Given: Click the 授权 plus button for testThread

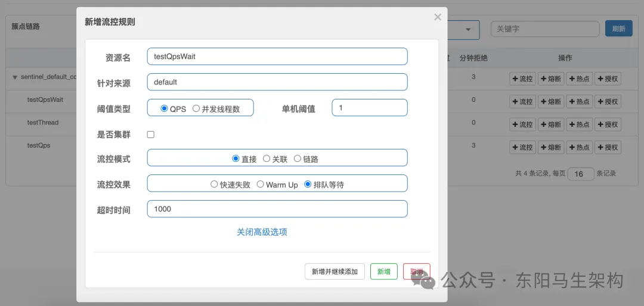Looking at the screenshot, I should pos(608,124).
